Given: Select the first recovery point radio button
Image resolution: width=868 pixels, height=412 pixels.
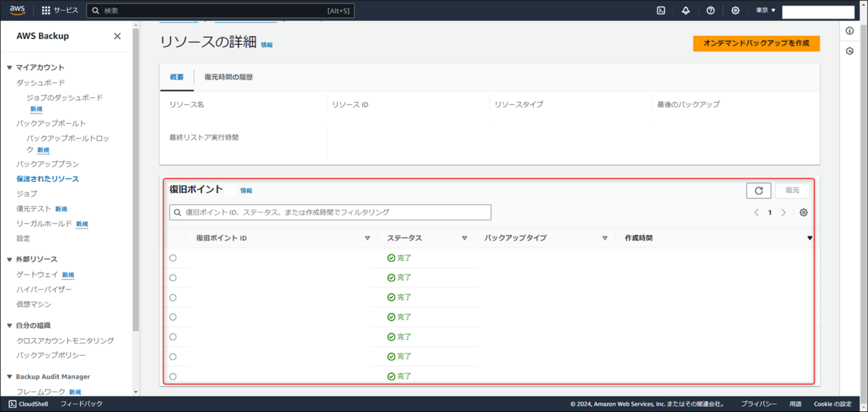Looking at the screenshot, I should pyautogui.click(x=173, y=258).
